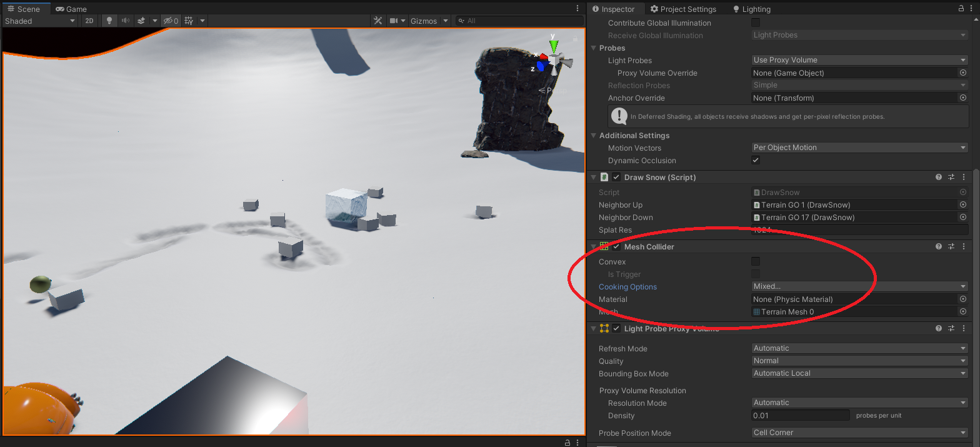
Task: Switch to the Inspector tab
Action: 612,9
